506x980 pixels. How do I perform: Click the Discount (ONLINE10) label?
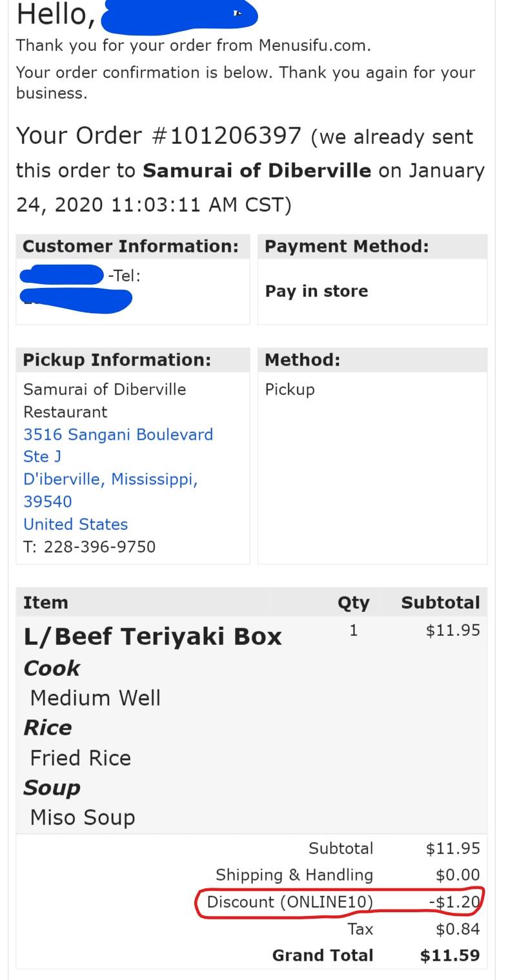coord(290,902)
